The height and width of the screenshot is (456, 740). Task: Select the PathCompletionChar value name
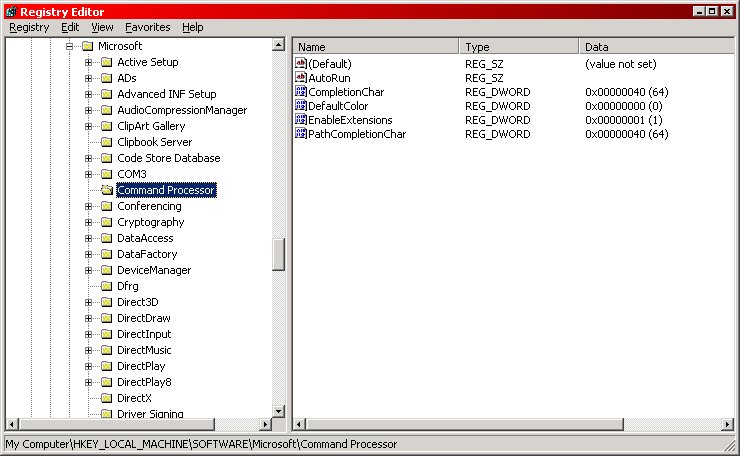click(357, 134)
